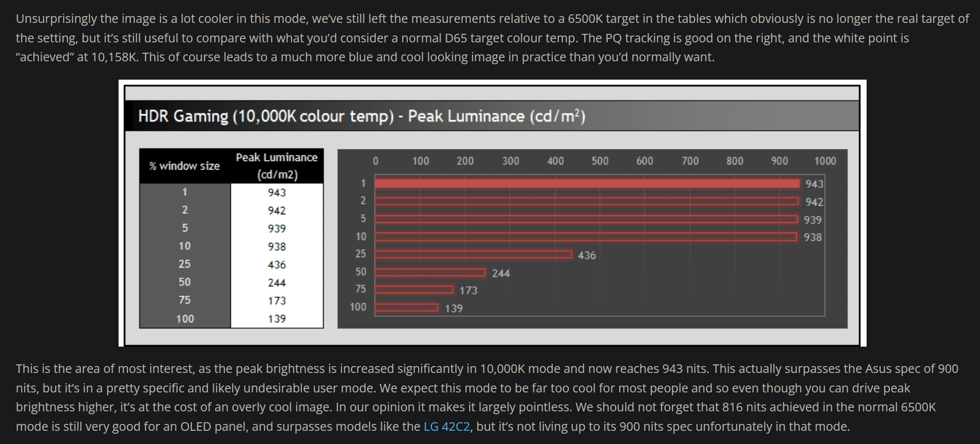This screenshot has height=444, width=980.
Task: Open the LG 42C2 link
Action: pos(446,426)
